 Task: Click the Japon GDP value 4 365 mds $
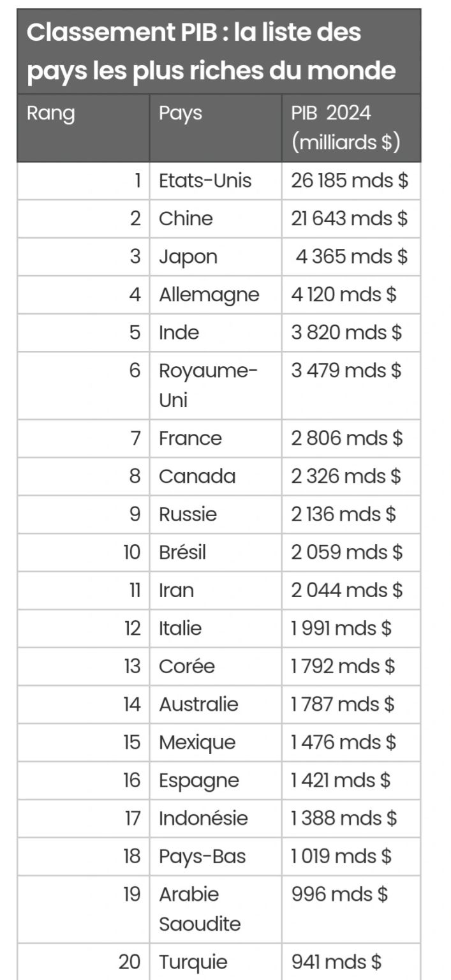click(351, 257)
